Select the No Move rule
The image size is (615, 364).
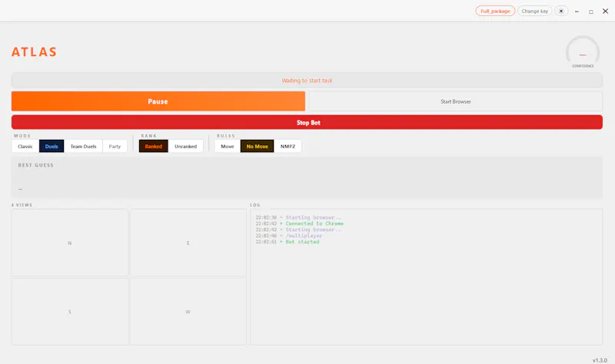257,146
